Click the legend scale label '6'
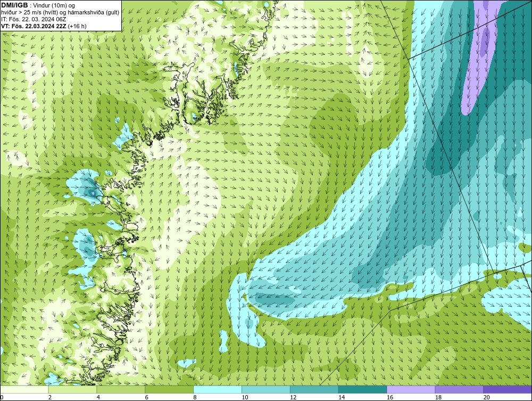The height and width of the screenshot is (401, 532). [147, 397]
